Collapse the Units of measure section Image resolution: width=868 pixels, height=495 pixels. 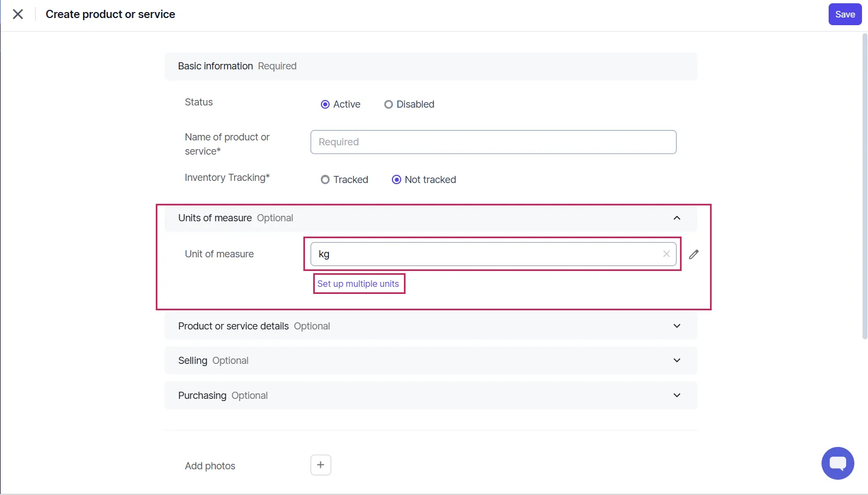(x=677, y=218)
